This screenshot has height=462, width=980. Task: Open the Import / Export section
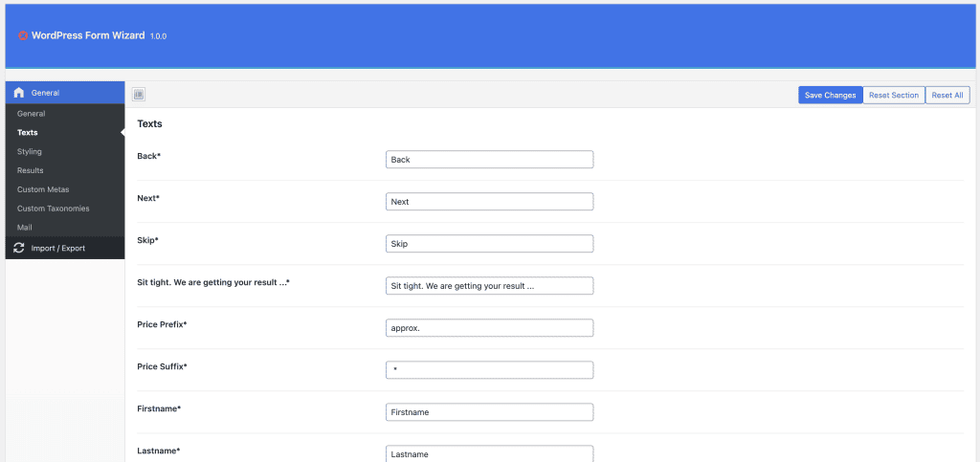tap(65, 248)
